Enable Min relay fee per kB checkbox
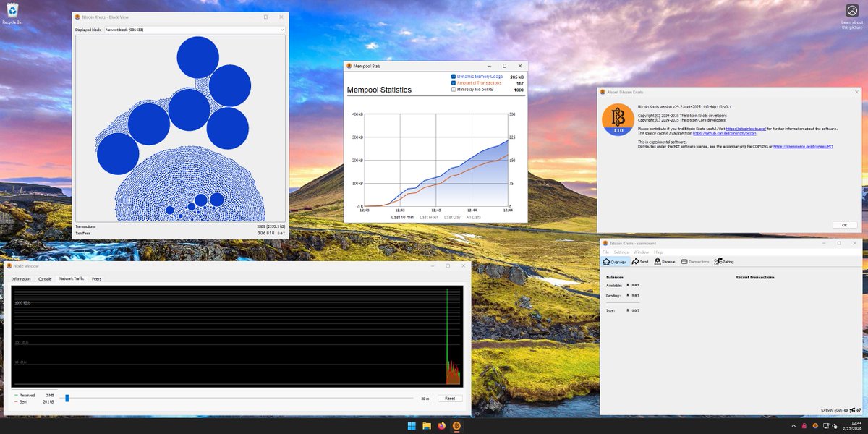The image size is (868, 434). (454, 90)
